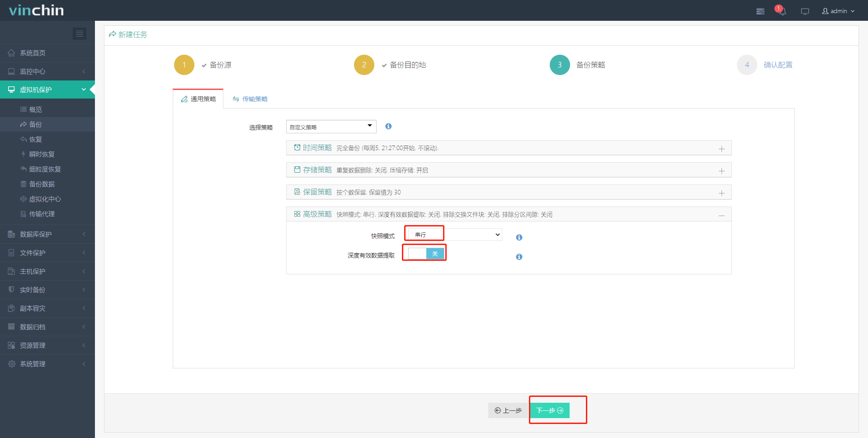Click the monitor screen icon in header

805,11
